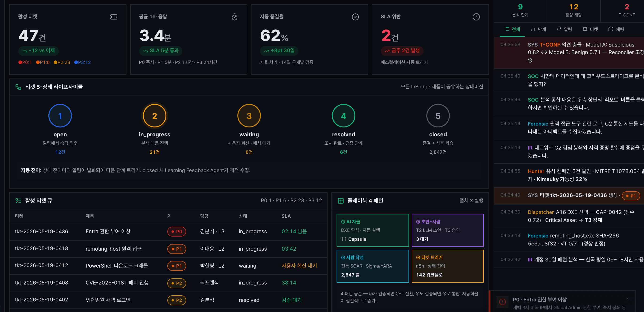Viewport: 644px width, 312px height.
Task: Click the SLA 5분 통과 badge
Action: pos(161,51)
